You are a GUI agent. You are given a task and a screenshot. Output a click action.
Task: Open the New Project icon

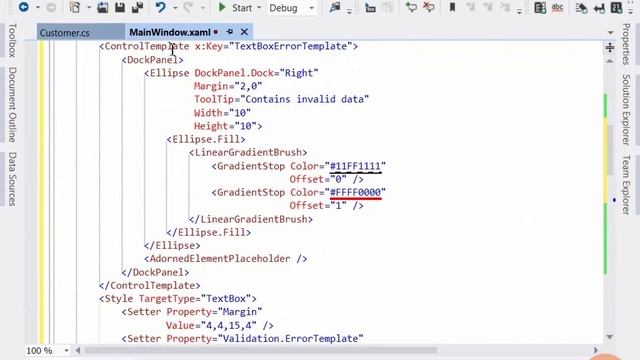[x=75, y=7]
